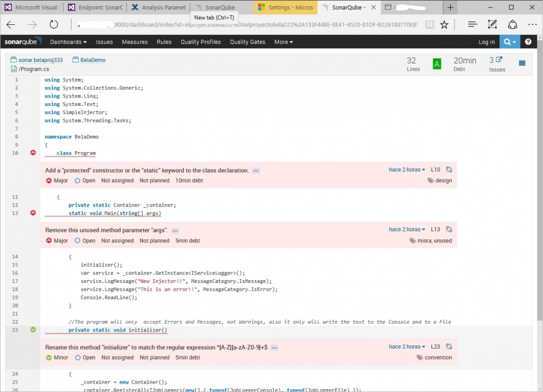
Task: Switch to the Analysis Paramet tab
Action: [x=159, y=7]
